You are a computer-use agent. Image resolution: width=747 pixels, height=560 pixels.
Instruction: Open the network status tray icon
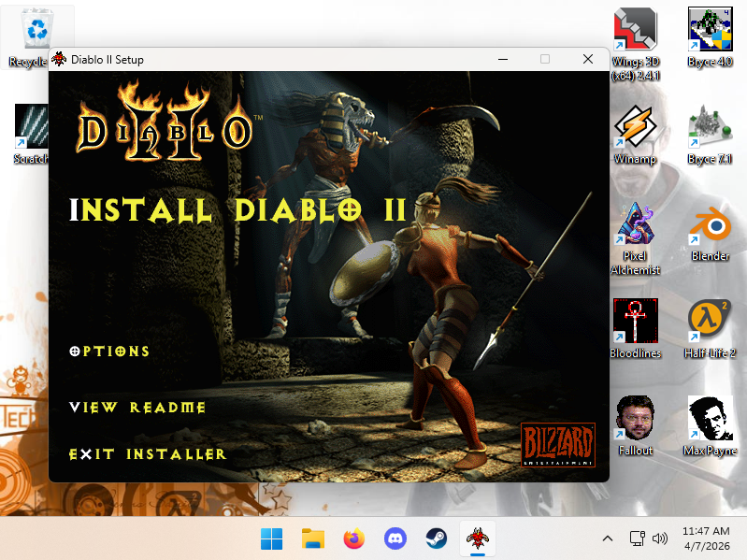pos(637,538)
